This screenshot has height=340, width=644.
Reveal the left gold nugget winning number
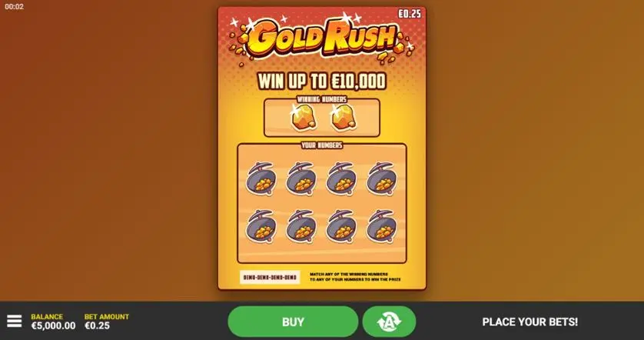tap(303, 117)
